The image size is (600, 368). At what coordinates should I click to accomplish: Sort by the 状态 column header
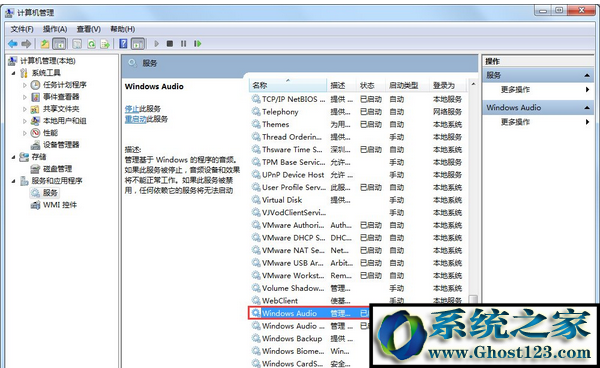click(x=371, y=85)
